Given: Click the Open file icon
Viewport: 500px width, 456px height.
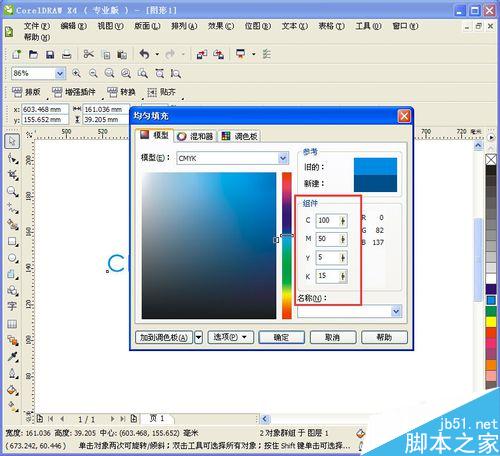Looking at the screenshot, I should tap(33, 54).
